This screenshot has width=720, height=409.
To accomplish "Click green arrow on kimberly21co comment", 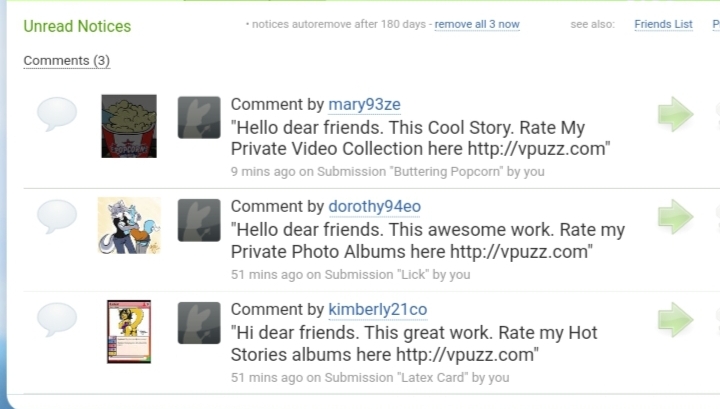I will [675, 319].
